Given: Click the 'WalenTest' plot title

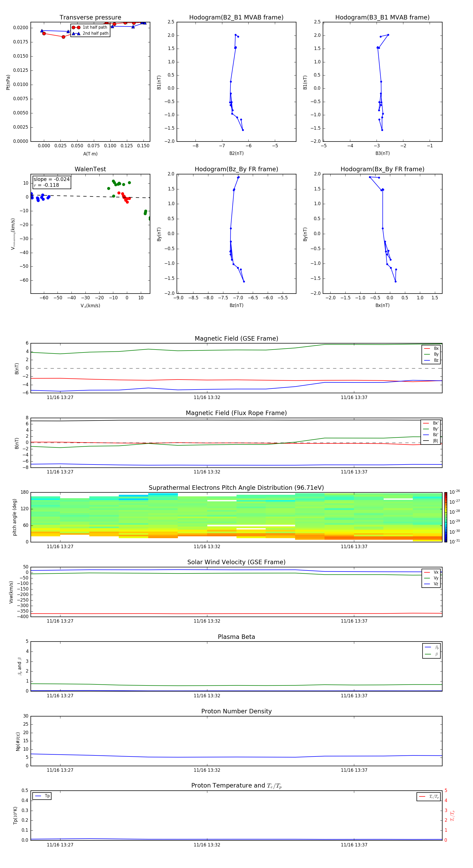Looking at the screenshot, I should pyautogui.click(x=90, y=169).
